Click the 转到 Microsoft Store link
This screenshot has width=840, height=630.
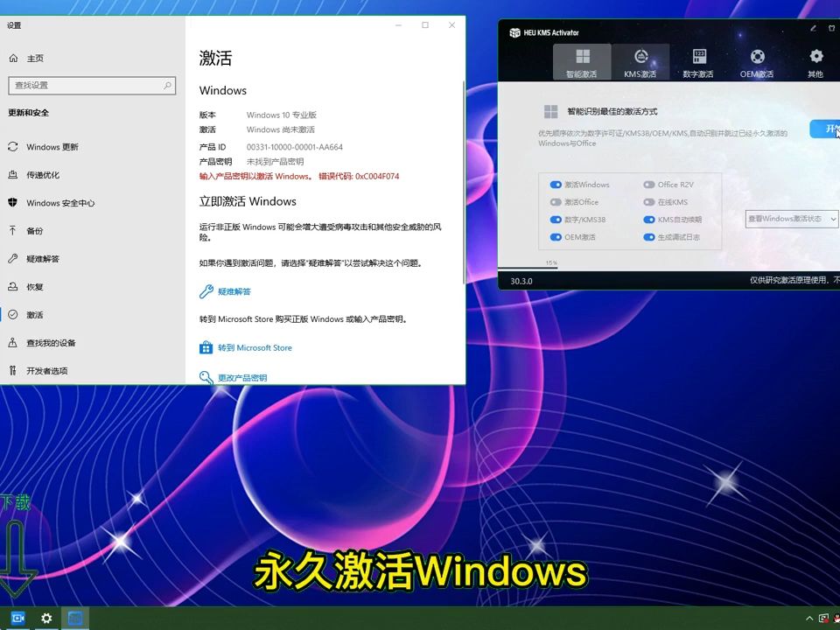tap(255, 347)
